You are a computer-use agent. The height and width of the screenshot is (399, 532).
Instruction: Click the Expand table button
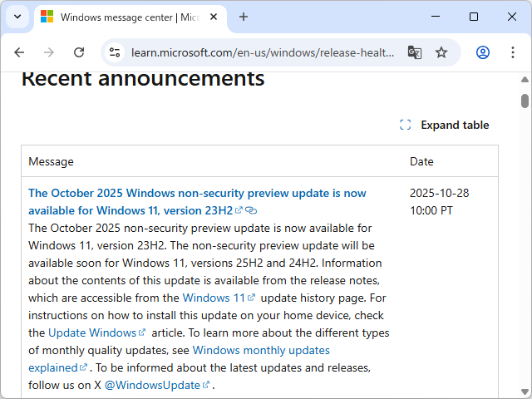pos(445,125)
